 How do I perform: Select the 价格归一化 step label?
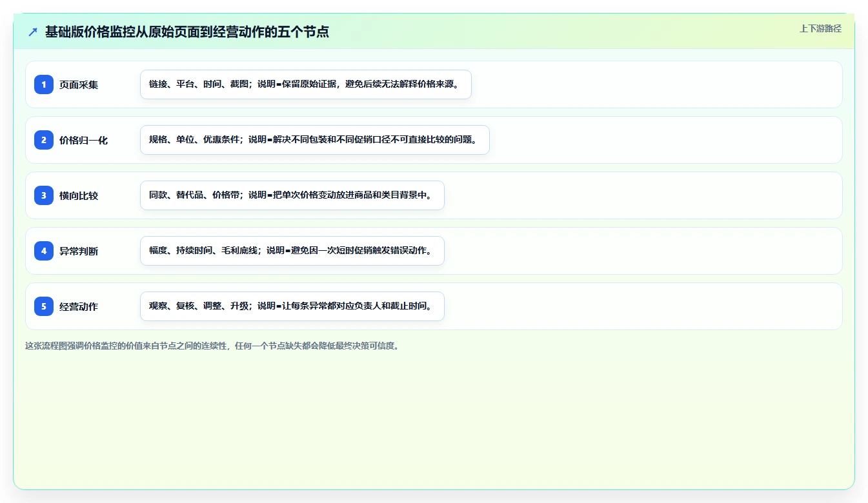83,140
